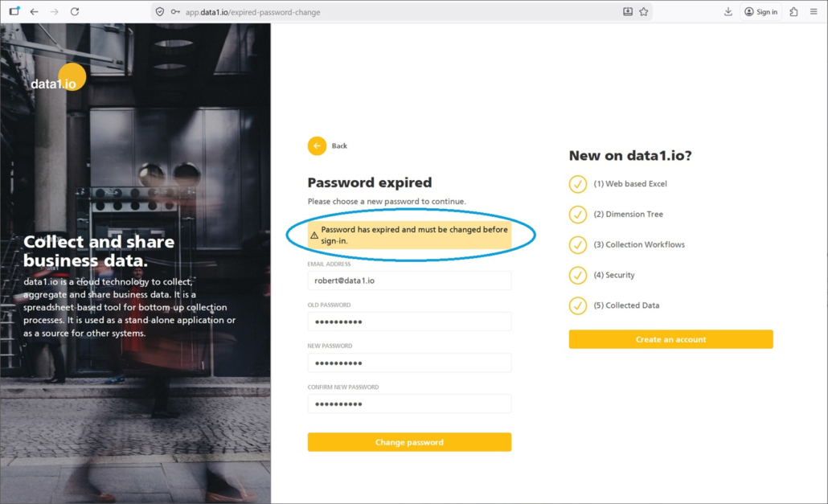Go back using the browser back arrow
Screen dimensions: 828x504
tap(34, 12)
